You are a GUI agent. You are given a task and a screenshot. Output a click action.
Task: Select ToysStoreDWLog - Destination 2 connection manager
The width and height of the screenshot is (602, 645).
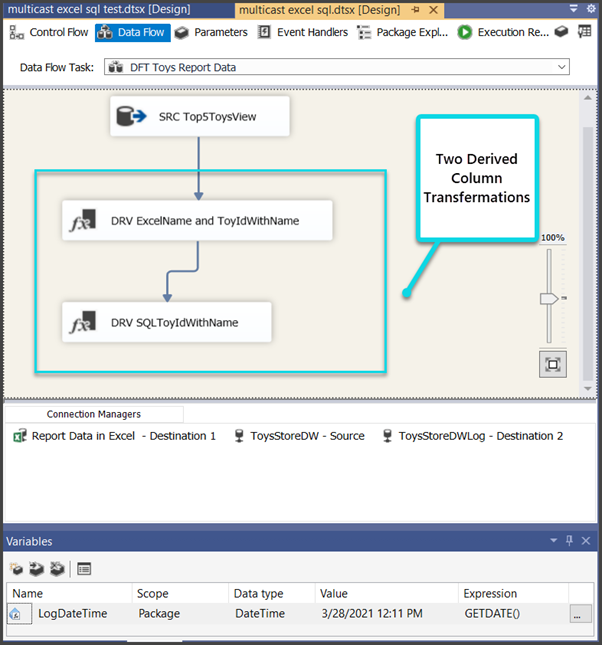(473, 436)
